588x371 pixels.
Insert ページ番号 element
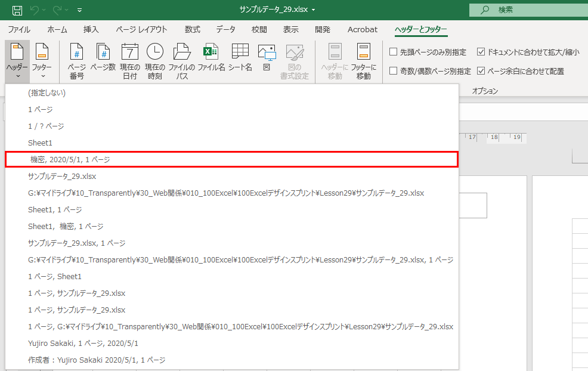(x=76, y=61)
